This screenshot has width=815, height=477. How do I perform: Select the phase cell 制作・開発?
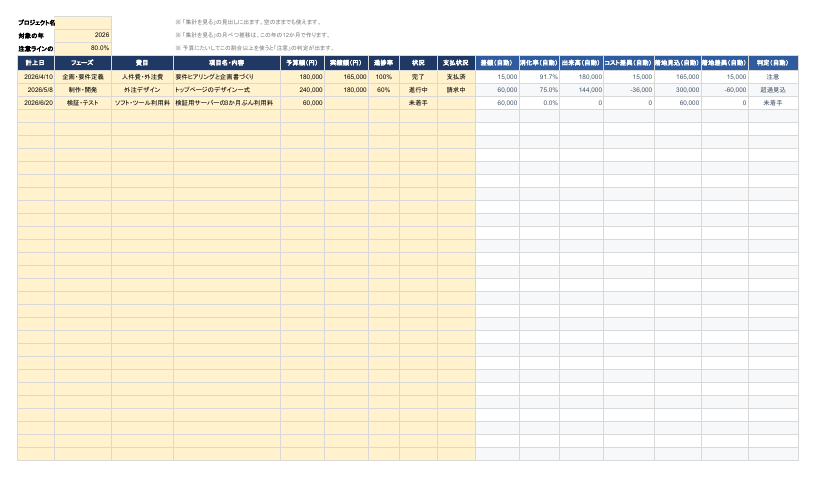83,90
